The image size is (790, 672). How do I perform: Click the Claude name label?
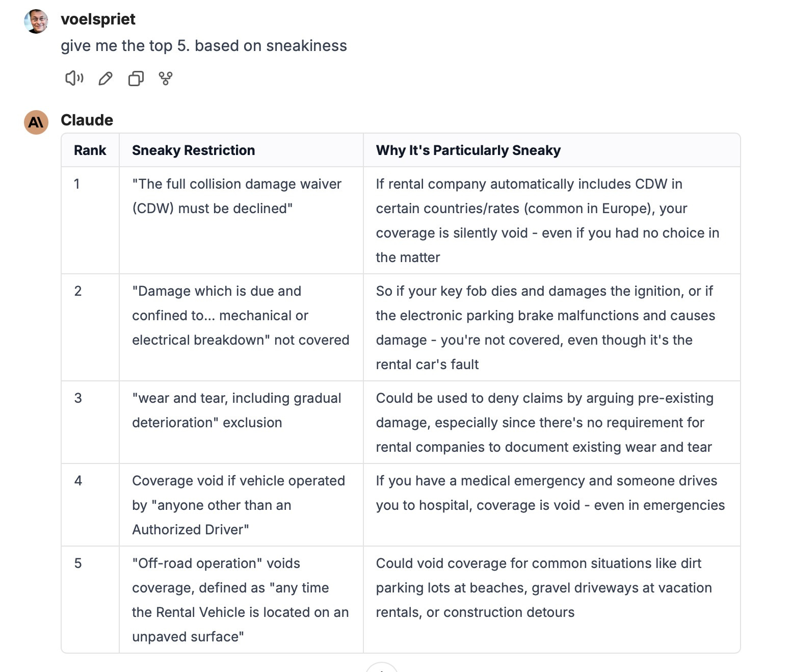coord(87,120)
